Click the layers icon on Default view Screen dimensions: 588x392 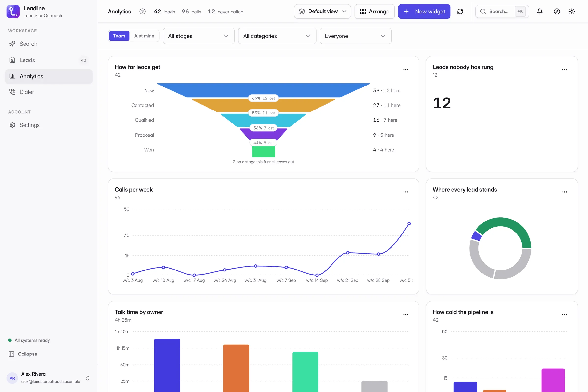click(x=302, y=12)
